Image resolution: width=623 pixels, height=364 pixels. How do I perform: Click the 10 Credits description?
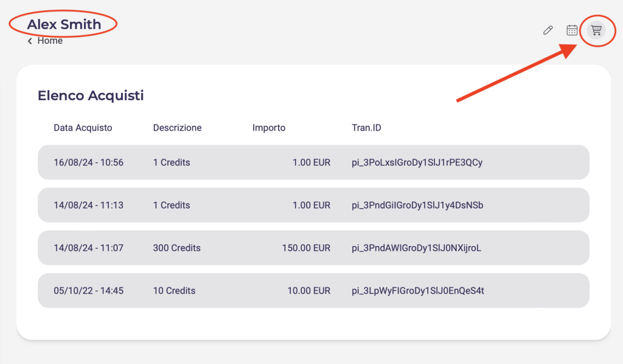[174, 291]
